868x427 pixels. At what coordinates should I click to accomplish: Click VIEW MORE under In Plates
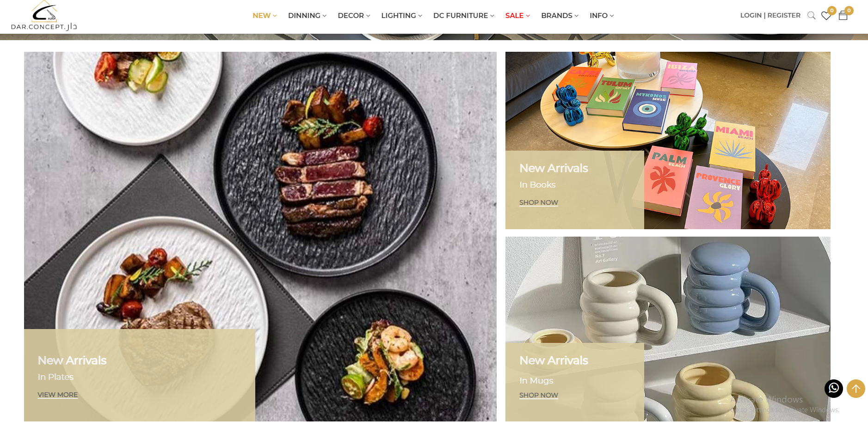pyautogui.click(x=58, y=395)
